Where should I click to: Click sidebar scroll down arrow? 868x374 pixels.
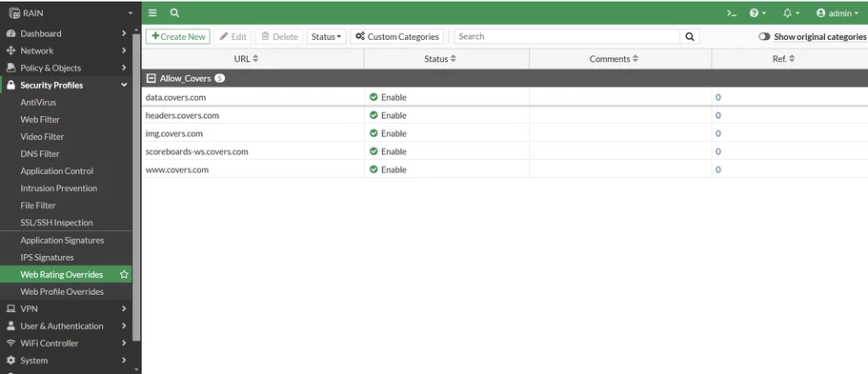tap(136, 369)
